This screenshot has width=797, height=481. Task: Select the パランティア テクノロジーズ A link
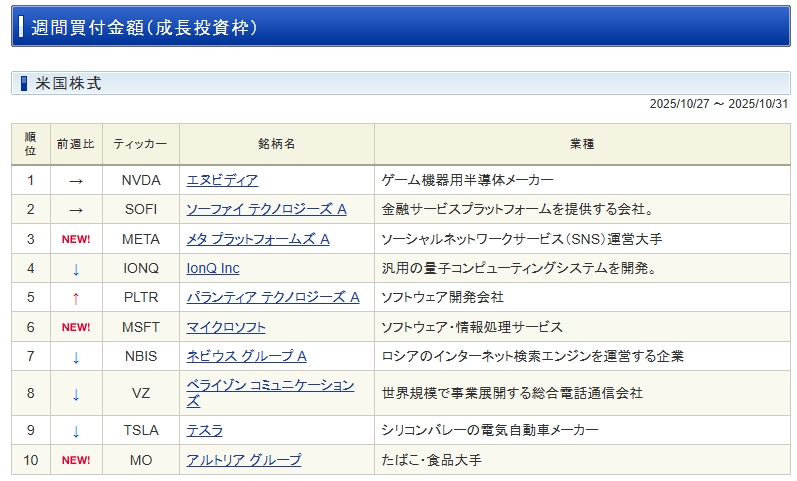pos(273,297)
